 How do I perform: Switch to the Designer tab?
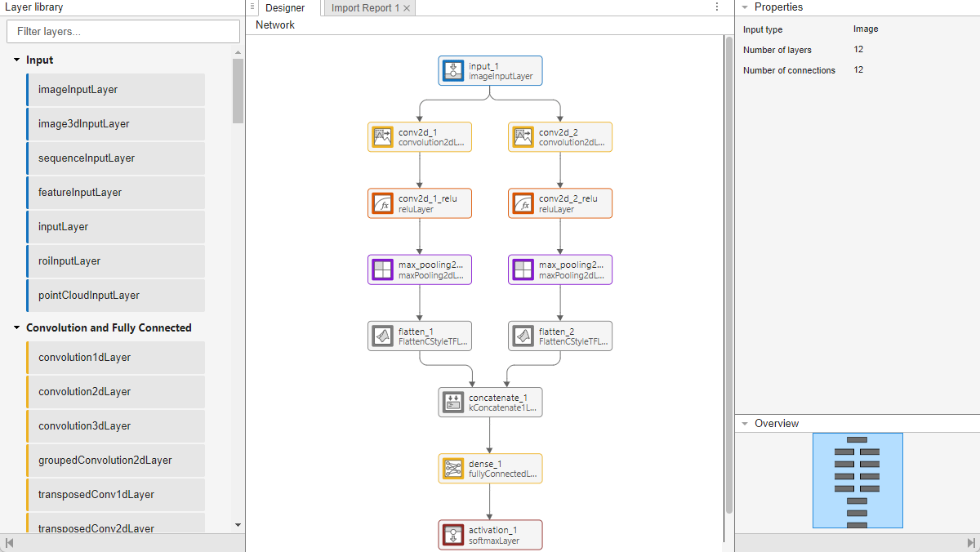click(285, 8)
